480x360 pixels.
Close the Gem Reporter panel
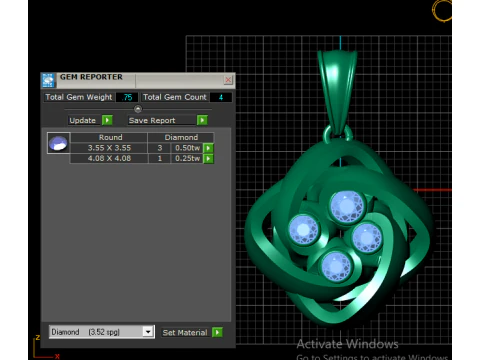228,80
